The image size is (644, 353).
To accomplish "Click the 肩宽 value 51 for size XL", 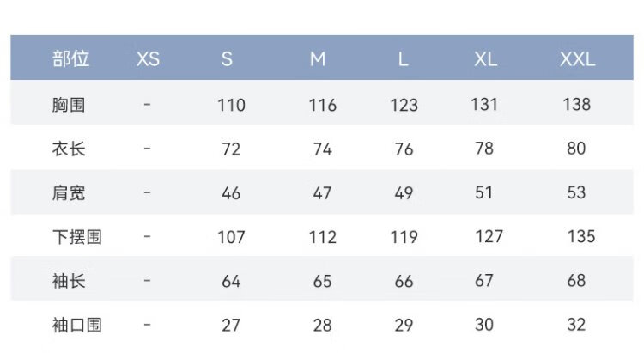I will point(483,192).
